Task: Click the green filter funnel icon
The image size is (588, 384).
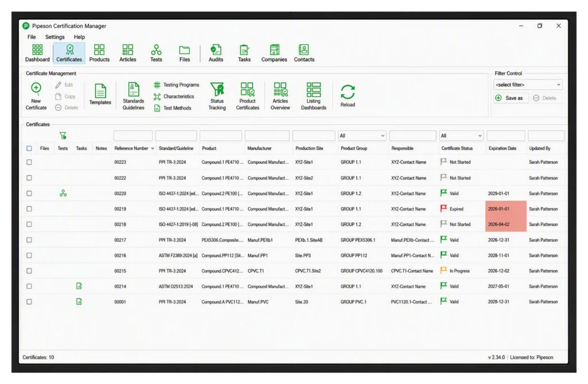Action: click(63, 136)
